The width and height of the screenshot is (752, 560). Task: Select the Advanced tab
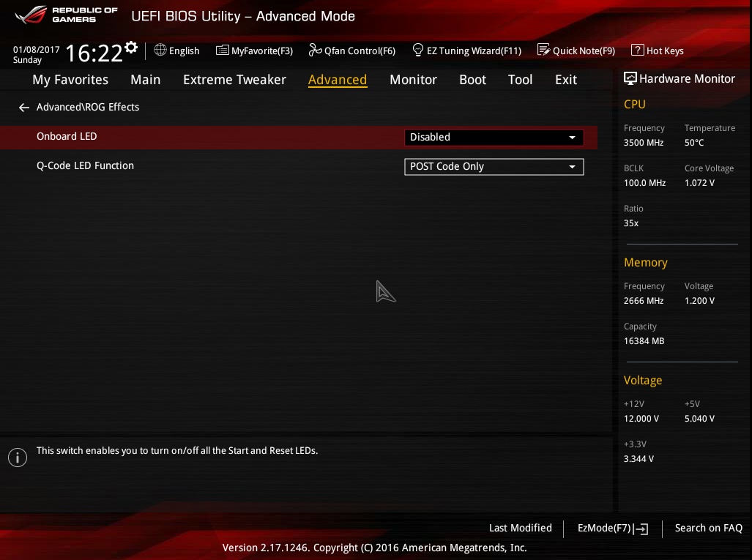click(x=338, y=80)
